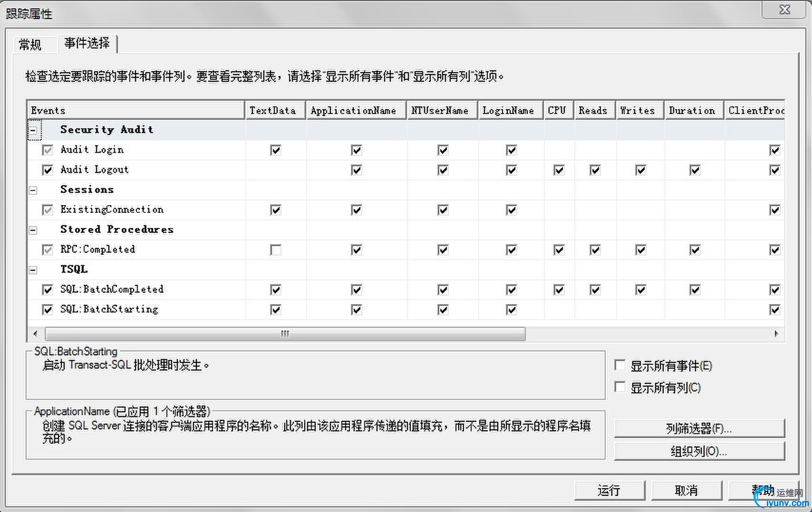This screenshot has height=512, width=812.
Task: Select the Audit Logout row label
Action: 94,170
